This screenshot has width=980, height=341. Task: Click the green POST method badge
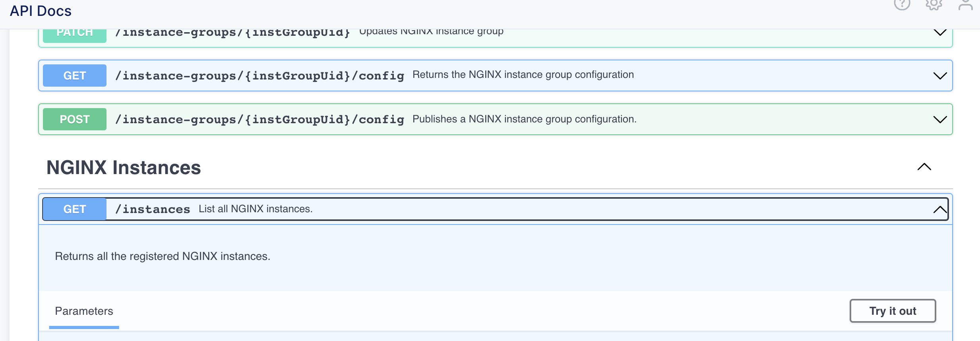coord(75,119)
